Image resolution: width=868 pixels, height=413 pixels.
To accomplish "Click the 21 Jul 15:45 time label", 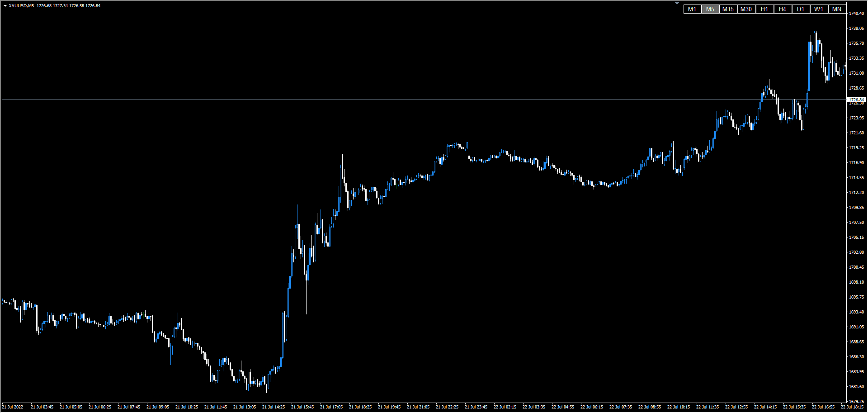I will [x=302, y=407].
